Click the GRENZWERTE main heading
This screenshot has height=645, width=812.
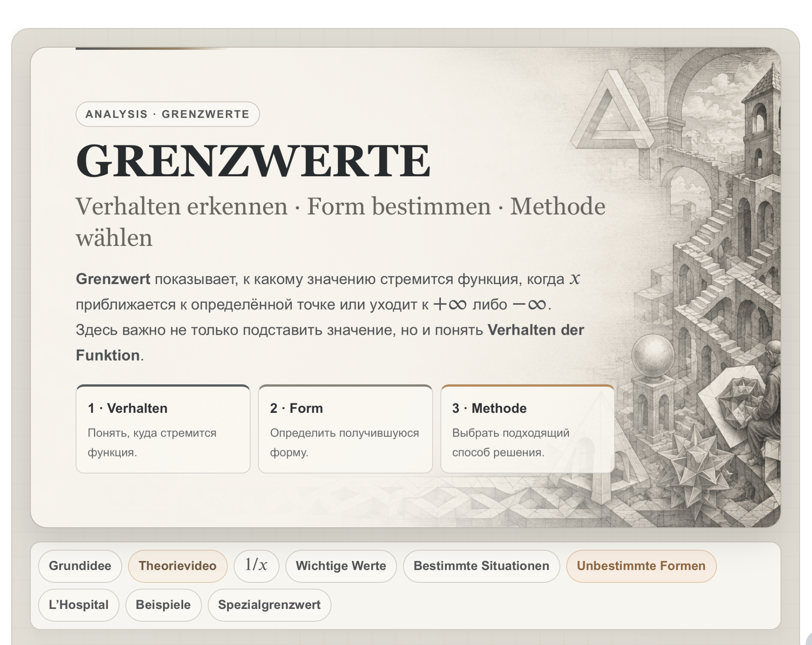[x=253, y=160]
